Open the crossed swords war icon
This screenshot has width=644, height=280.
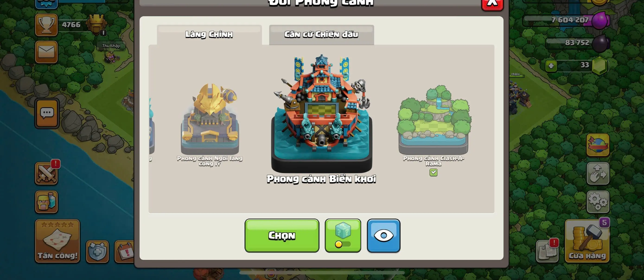pos(47,173)
